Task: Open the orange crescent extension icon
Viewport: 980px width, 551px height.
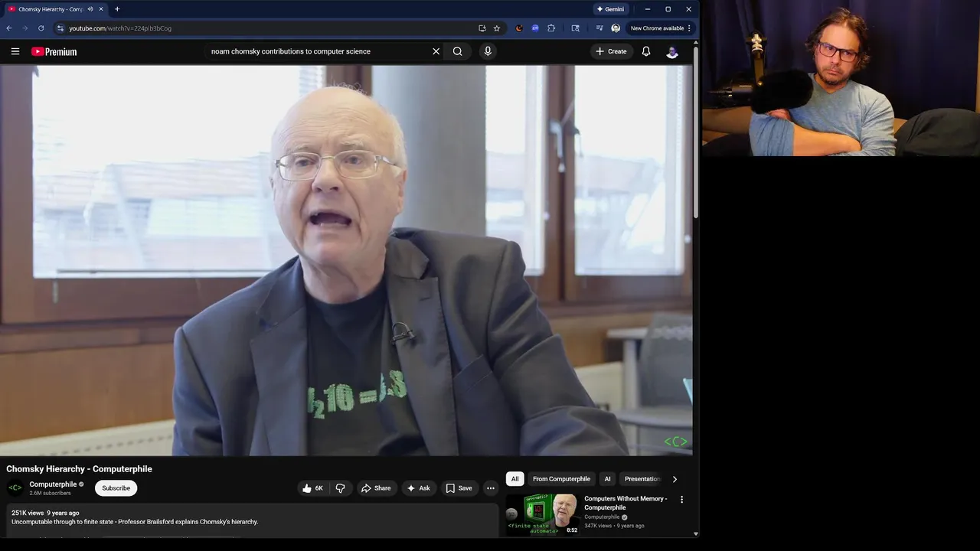Action: 518,28
